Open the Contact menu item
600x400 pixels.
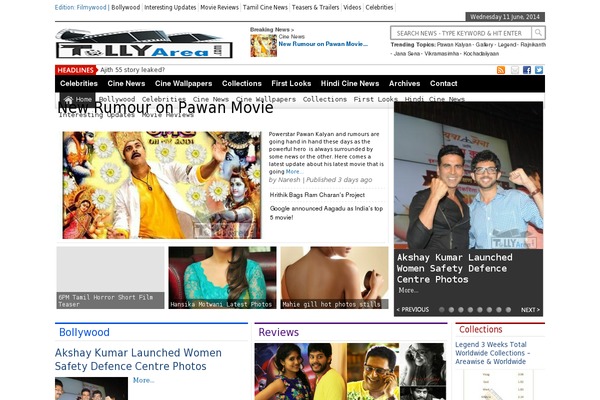[x=443, y=84]
